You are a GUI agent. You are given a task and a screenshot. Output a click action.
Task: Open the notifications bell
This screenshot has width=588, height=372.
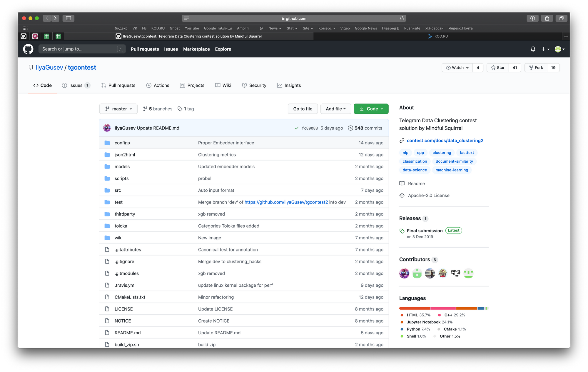[x=533, y=49]
